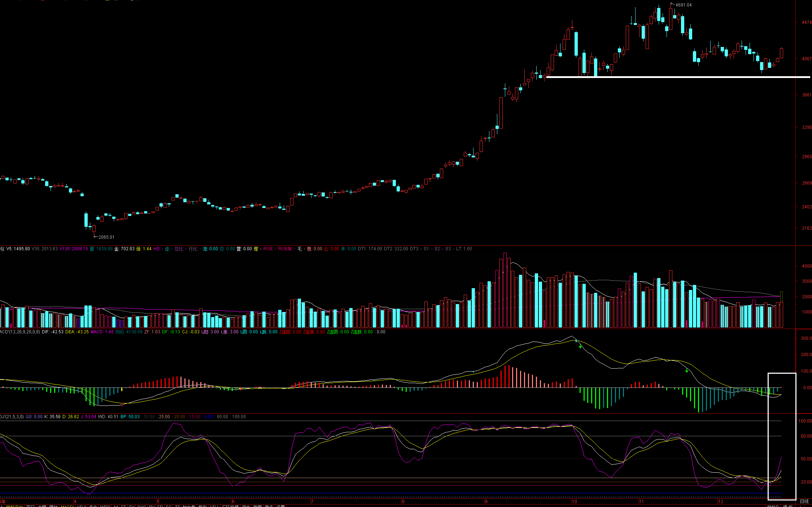This screenshot has height=507, width=812.
Task: Click MACD'(12,26,9,20,0,8) parameter label
Action: click(20, 331)
